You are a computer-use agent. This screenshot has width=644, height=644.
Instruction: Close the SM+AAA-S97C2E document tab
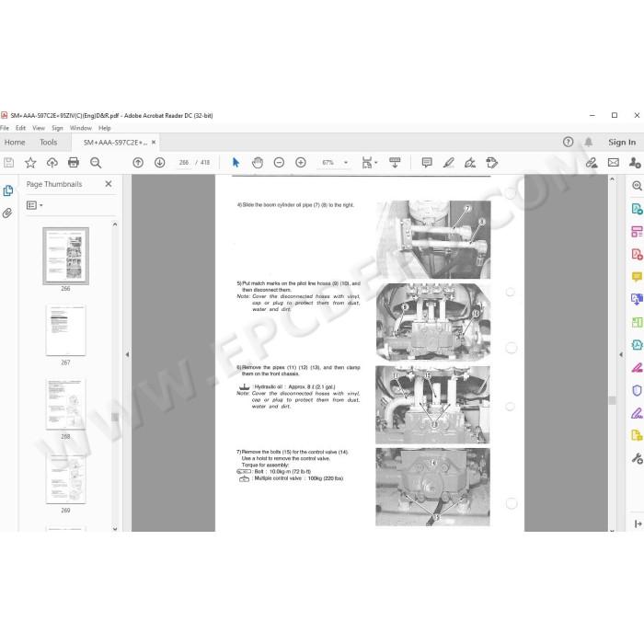click(154, 142)
